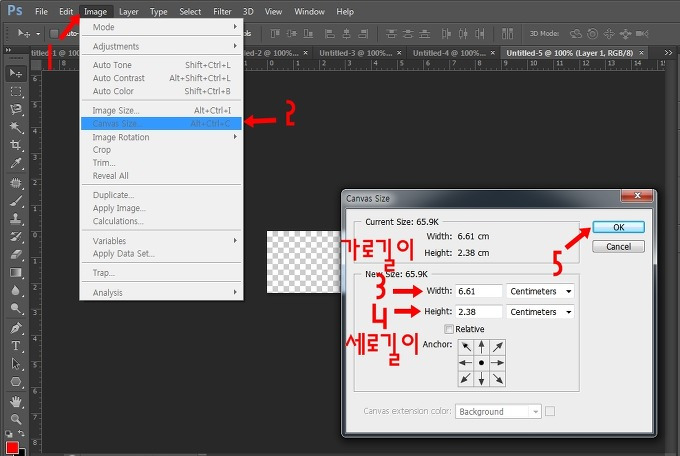Open the Canvas extension color dropdown
This screenshot has height=456, width=680.
(498, 411)
